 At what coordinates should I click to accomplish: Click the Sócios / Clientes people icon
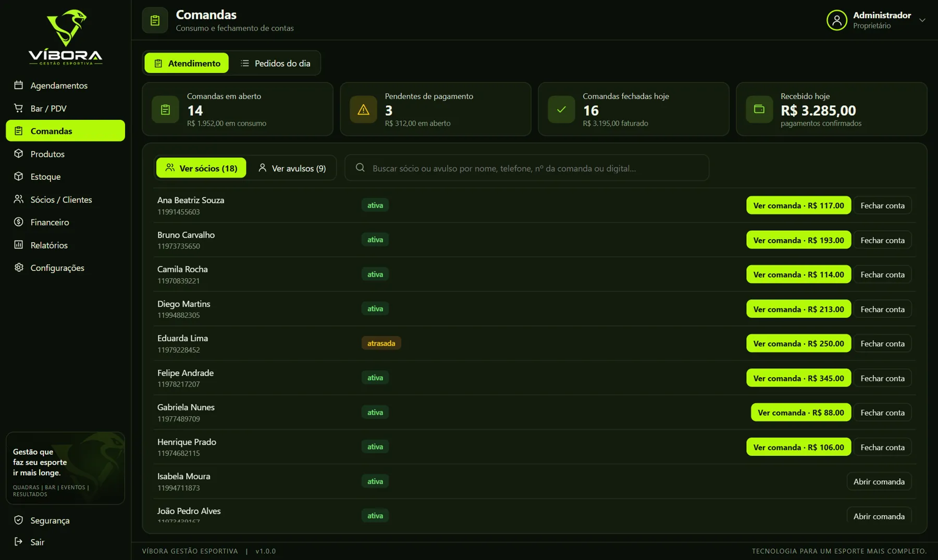point(19,199)
